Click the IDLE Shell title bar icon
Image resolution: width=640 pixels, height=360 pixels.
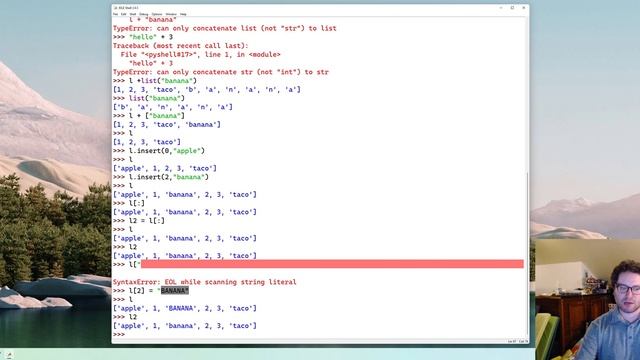(x=116, y=8)
